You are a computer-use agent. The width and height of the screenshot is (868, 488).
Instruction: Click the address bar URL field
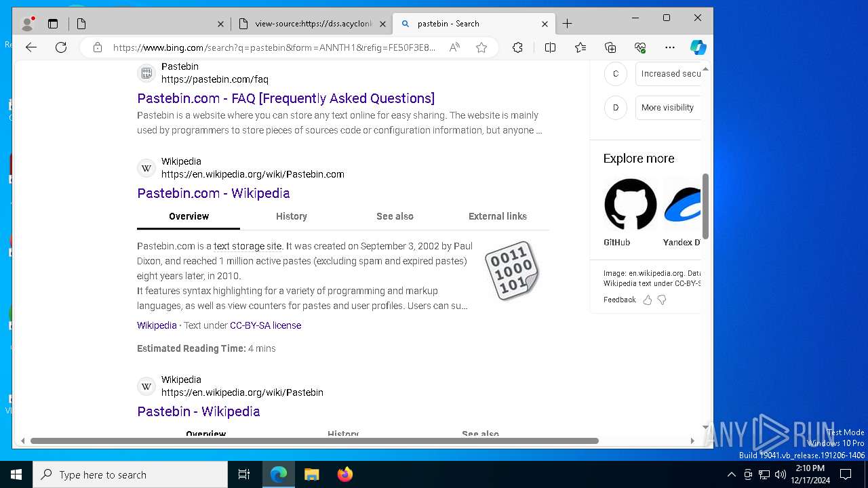point(275,47)
